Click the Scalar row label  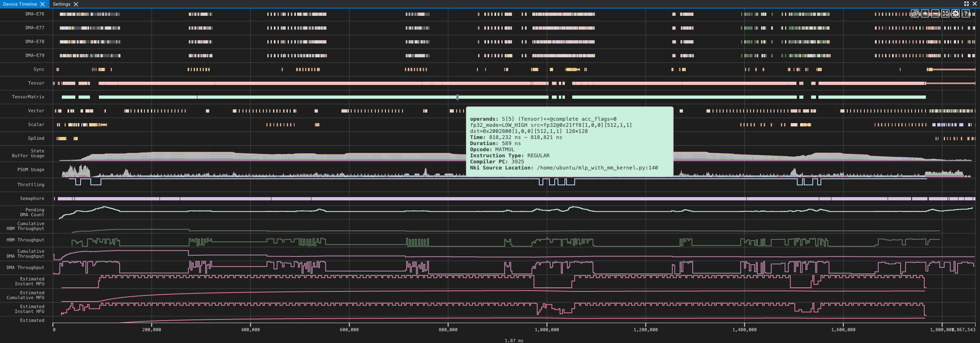36,124
